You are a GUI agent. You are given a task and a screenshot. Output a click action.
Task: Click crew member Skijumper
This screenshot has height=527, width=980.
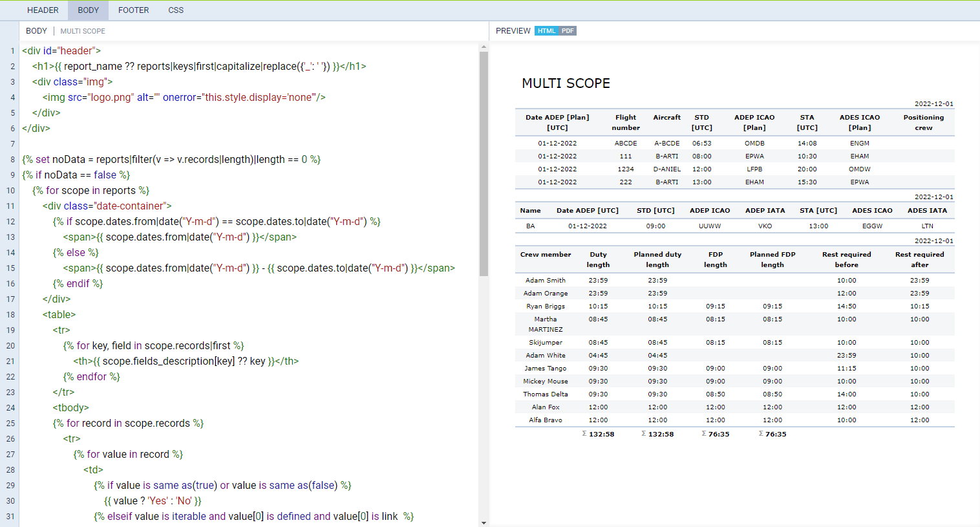tap(546, 343)
